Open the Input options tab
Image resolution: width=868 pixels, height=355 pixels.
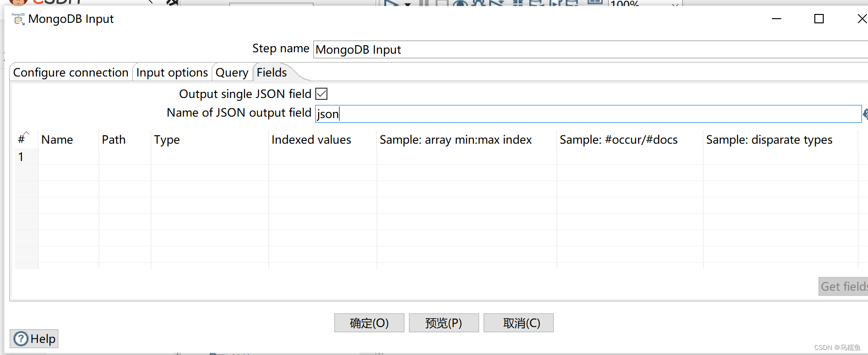pyautogui.click(x=172, y=72)
